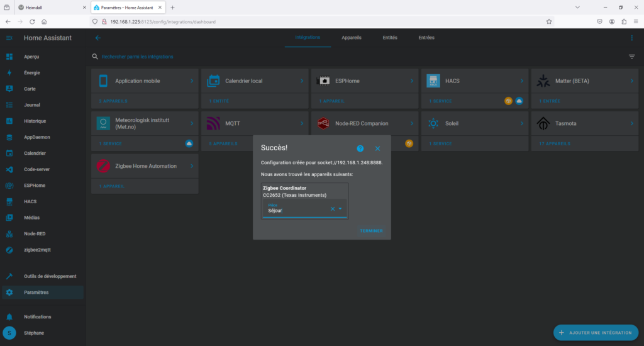Click the back arrow in header

[x=97, y=38]
